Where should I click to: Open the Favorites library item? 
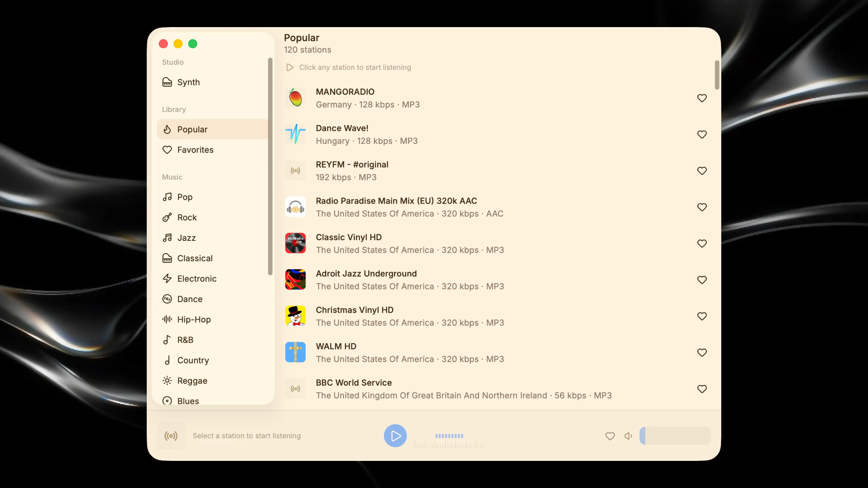tap(212, 150)
